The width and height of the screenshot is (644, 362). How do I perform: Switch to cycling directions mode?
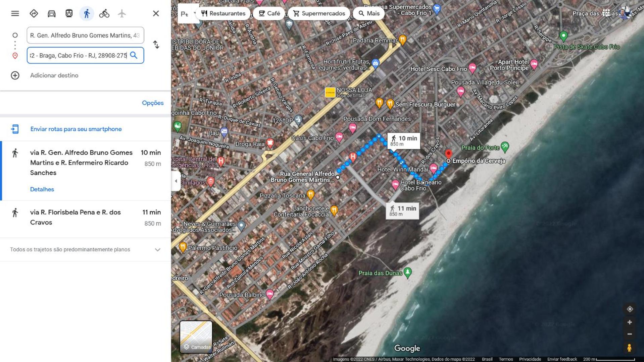pos(104,13)
